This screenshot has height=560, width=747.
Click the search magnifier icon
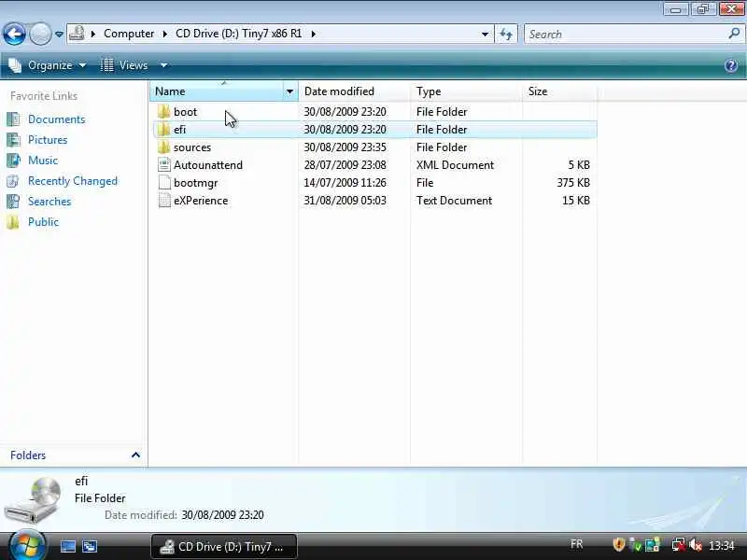[x=734, y=34]
